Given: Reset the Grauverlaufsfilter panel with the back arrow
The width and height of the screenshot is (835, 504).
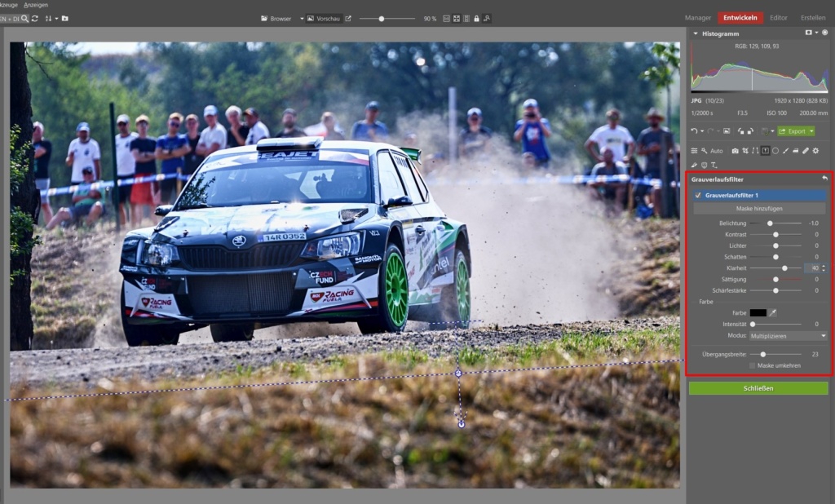Looking at the screenshot, I should click(824, 179).
